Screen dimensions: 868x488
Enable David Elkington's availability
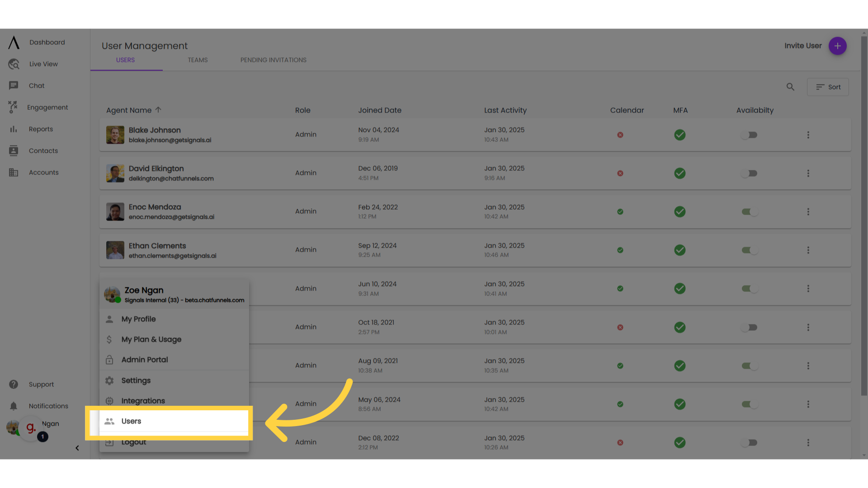pyautogui.click(x=749, y=173)
